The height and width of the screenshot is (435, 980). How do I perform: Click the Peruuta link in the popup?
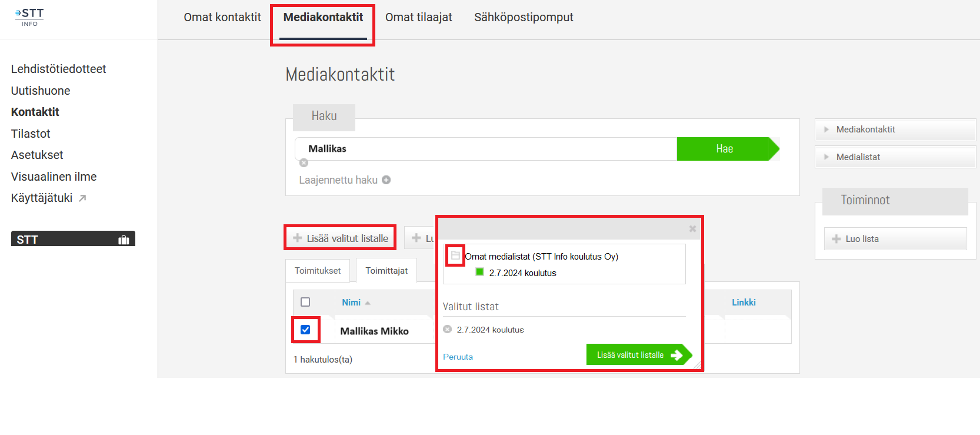tap(458, 357)
